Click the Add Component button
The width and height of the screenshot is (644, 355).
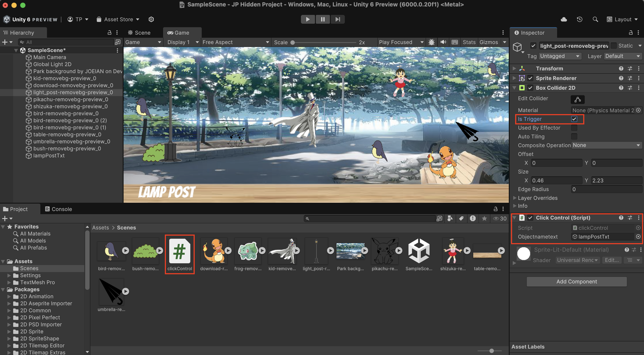coord(576,281)
